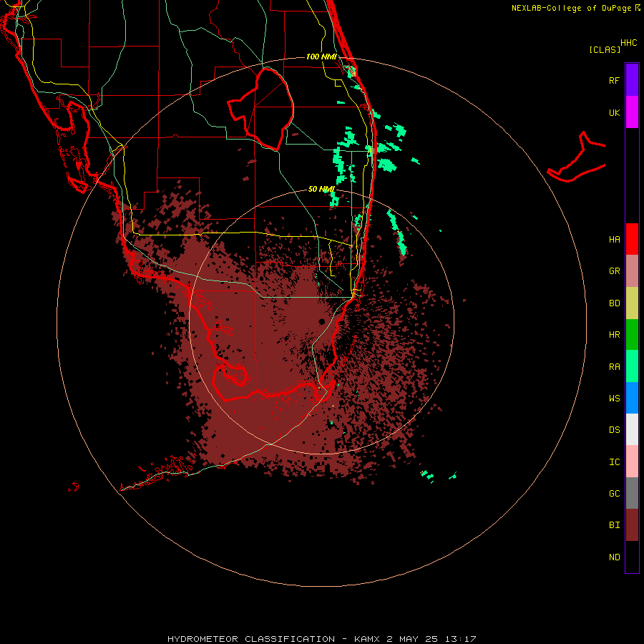This screenshot has height=644, width=644.
Task: Click the BI brown legend swatch
Action: pos(632,525)
